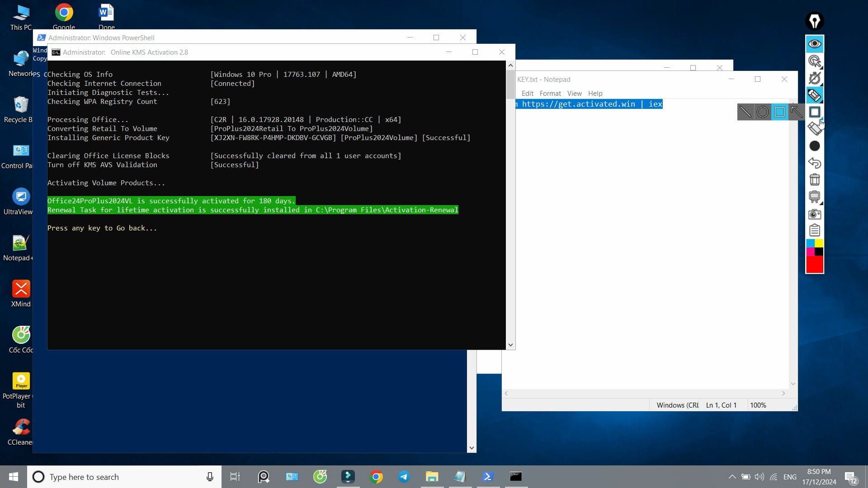Pick the small black color swatch
Image resolution: width=868 pixels, height=488 pixels.
pyautogui.click(x=819, y=251)
